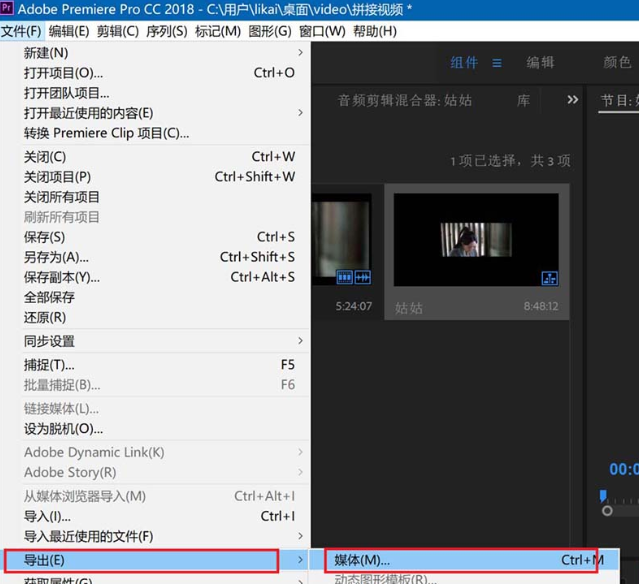Click the Premiere Pro app icon in title bar
Screen dimensions: 639x585
pyautogui.click(x=7, y=8)
